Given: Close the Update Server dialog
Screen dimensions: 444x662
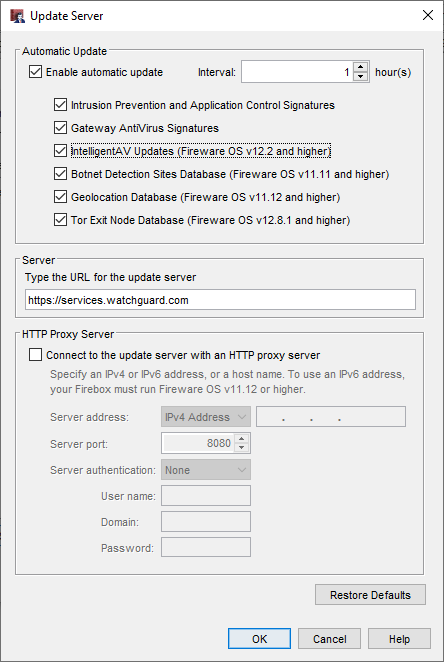Looking at the screenshot, I should (x=428, y=16).
